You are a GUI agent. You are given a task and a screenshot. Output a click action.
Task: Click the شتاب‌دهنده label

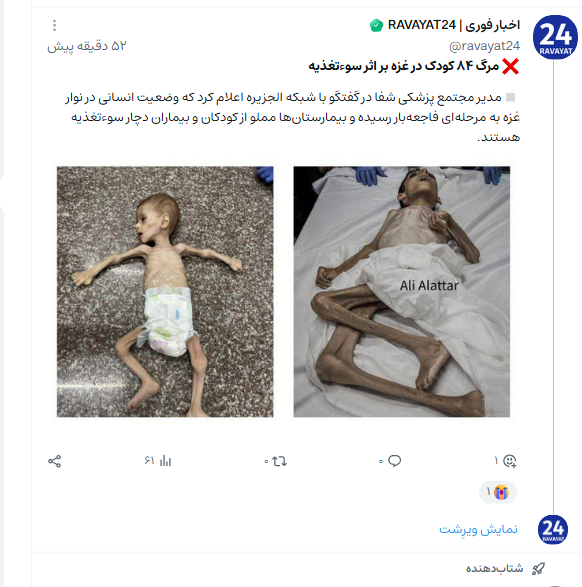494,569
